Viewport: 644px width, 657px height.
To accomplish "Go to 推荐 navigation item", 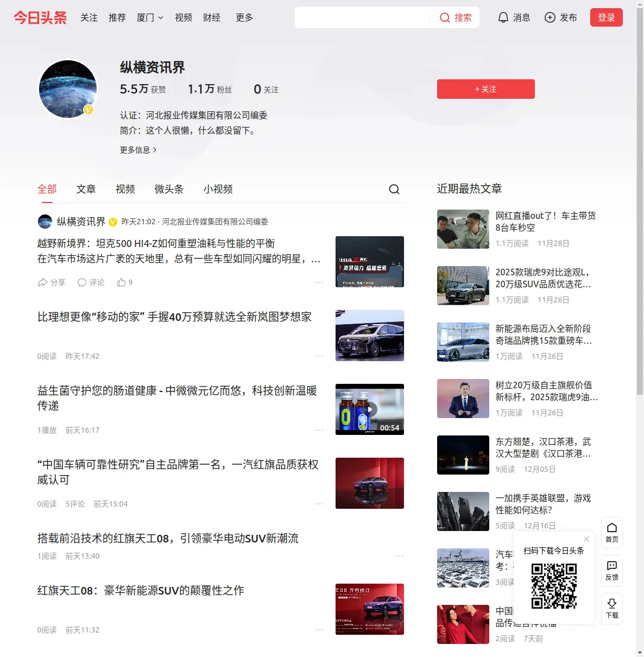I will (x=117, y=17).
